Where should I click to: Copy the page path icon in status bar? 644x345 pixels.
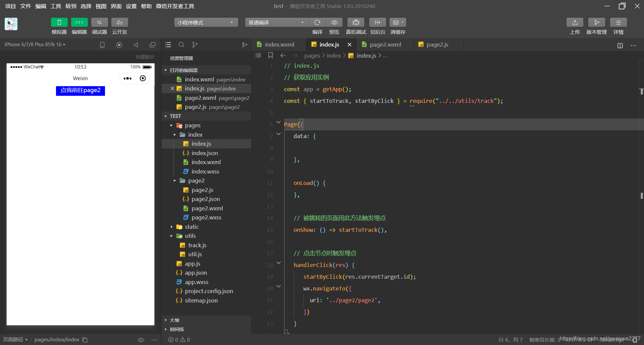(85, 340)
